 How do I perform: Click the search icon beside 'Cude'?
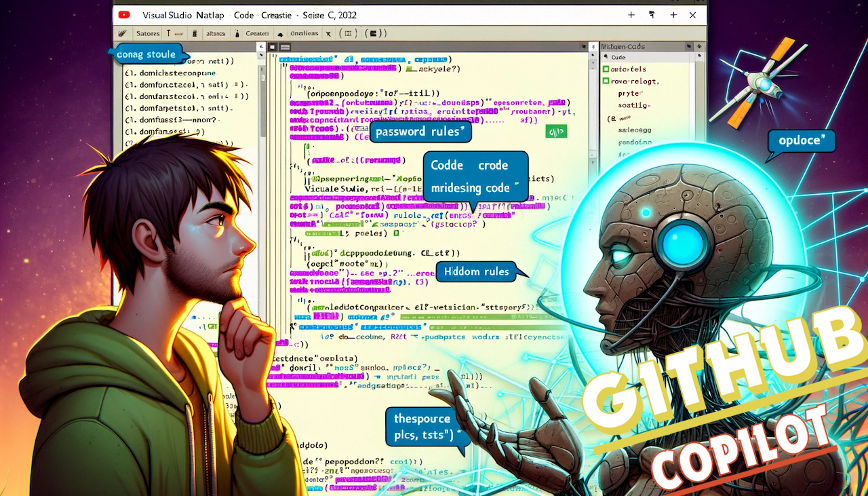pyautogui.click(x=606, y=57)
